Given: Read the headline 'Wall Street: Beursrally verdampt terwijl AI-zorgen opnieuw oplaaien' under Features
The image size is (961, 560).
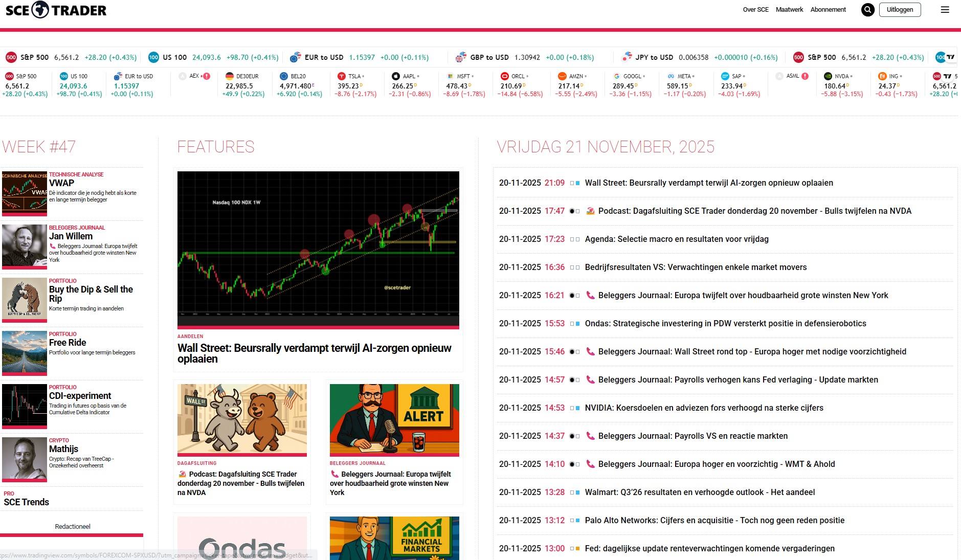Looking at the screenshot, I should 315,353.
